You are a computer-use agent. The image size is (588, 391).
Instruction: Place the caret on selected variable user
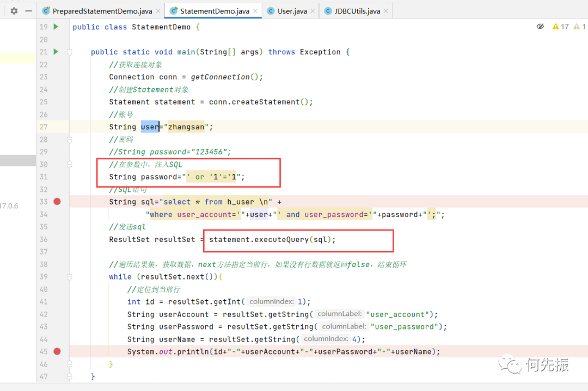[150, 127]
